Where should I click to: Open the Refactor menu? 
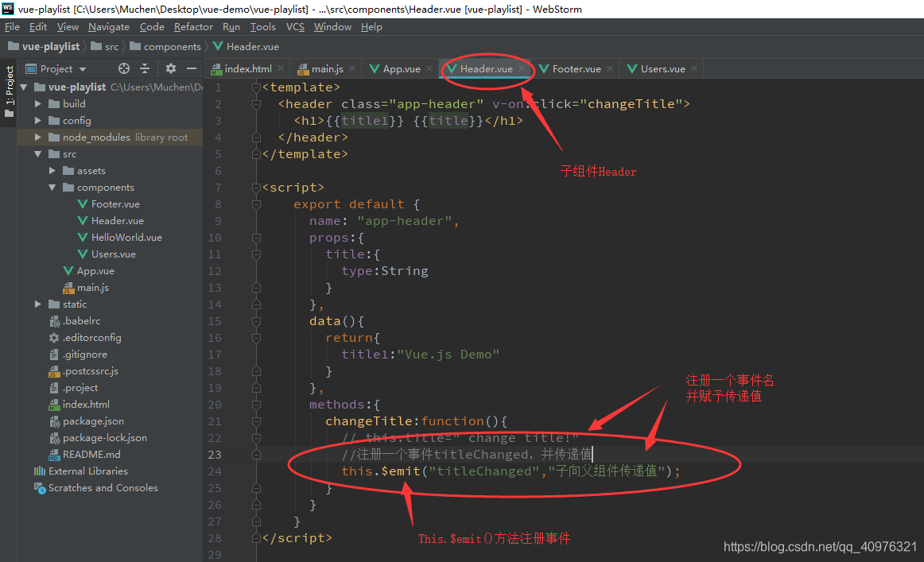[x=193, y=26]
